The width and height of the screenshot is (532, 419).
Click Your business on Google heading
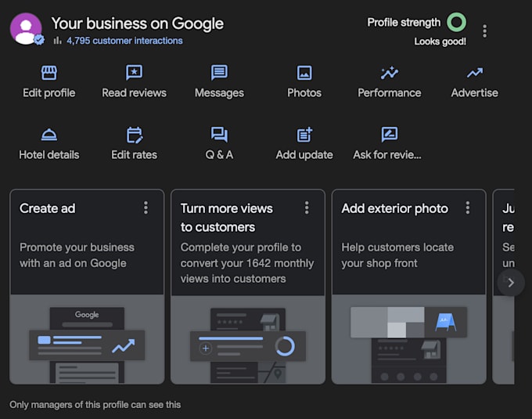[138, 23]
